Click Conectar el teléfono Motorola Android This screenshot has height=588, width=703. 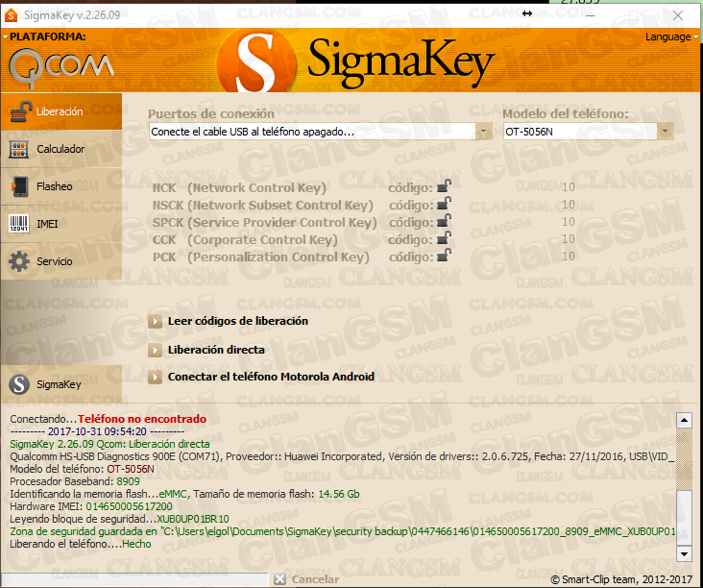point(271,377)
